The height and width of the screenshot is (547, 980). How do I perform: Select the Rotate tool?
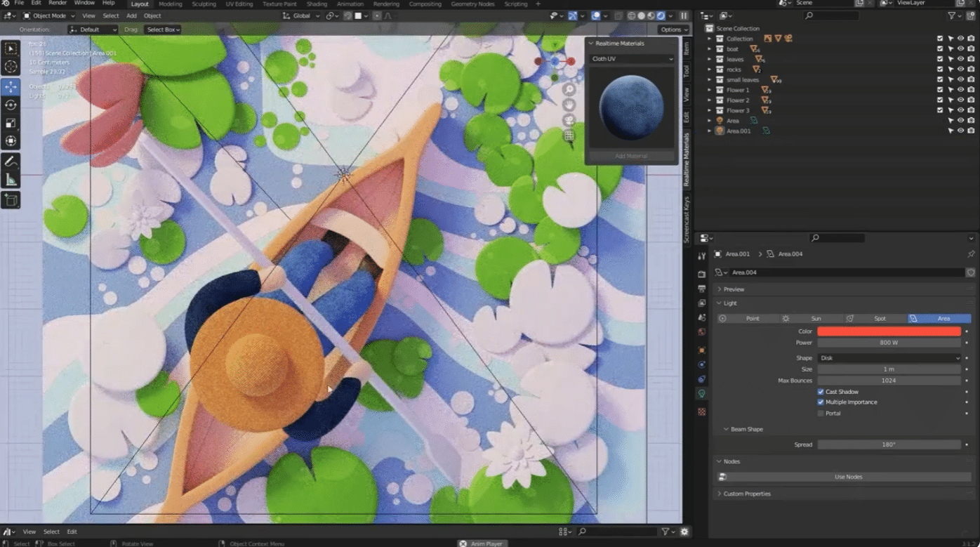[11, 105]
